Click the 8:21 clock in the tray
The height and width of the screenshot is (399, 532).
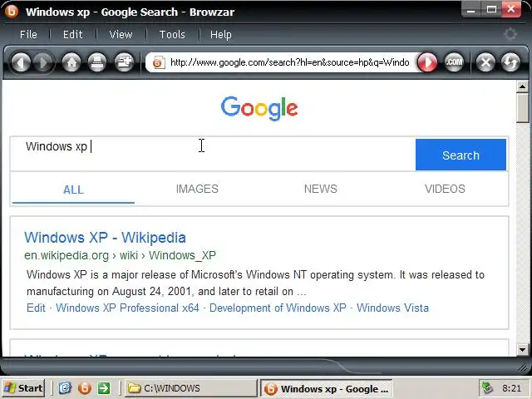pos(511,388)
